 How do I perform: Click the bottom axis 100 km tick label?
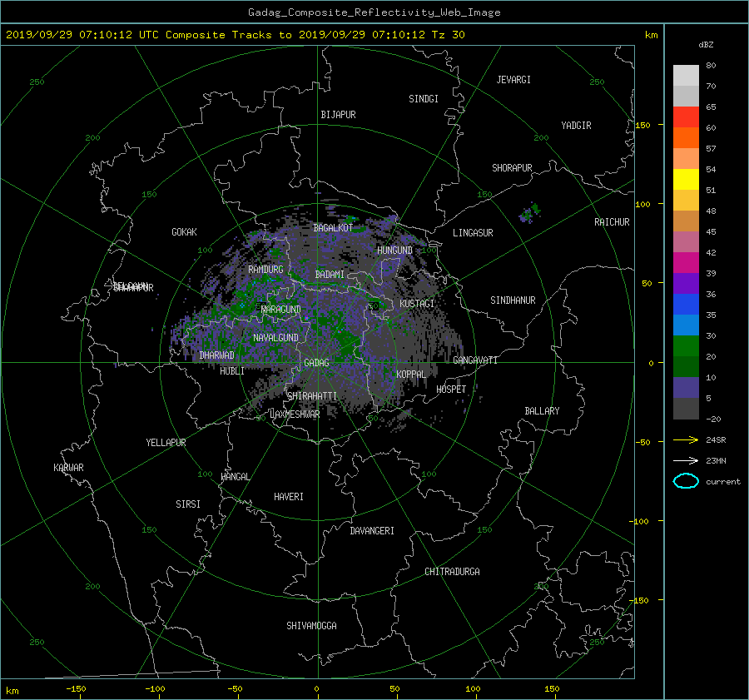click(x=473, y=689)
